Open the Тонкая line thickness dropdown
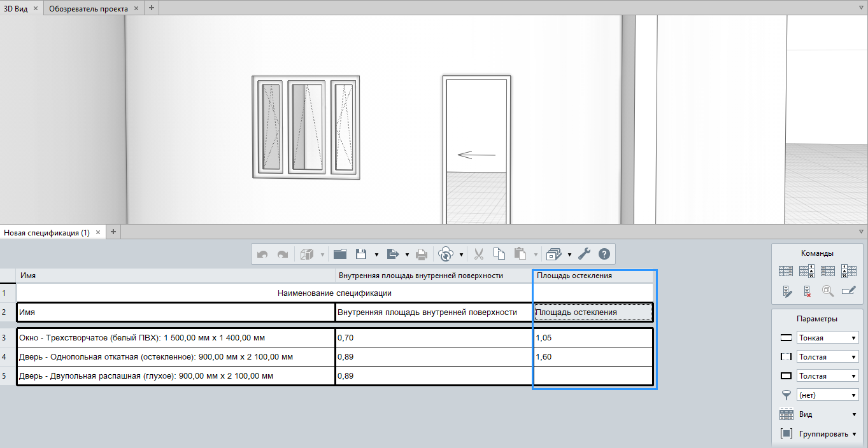Image resolution: width=868 pixels, height=448 pixels. [827, 338]
